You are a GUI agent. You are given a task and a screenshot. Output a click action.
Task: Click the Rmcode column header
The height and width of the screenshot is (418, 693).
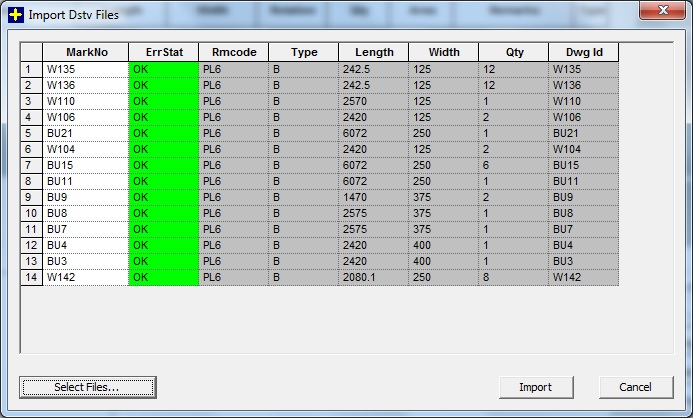pyautogui.click(x=233, y=52)
